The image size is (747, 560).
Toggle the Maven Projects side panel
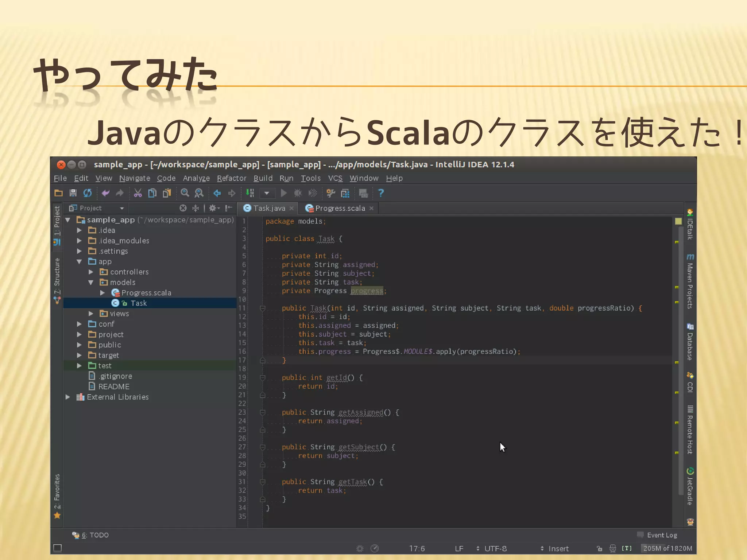690,281
